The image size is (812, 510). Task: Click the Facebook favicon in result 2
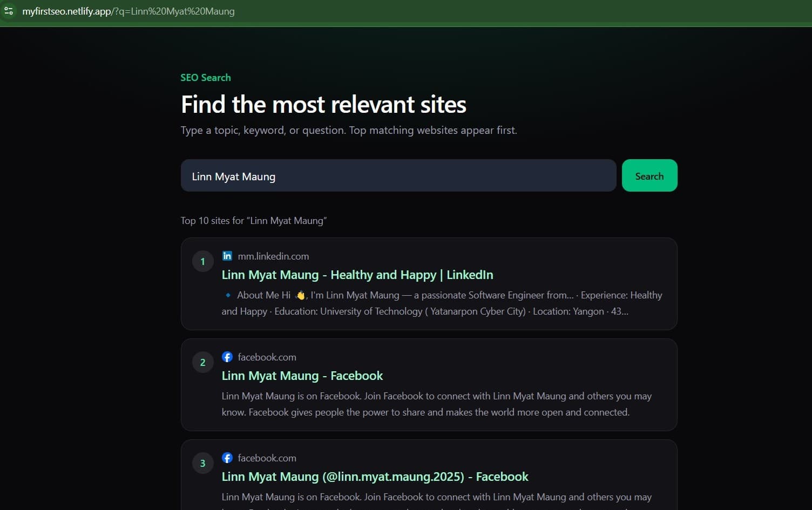point(227,357)
